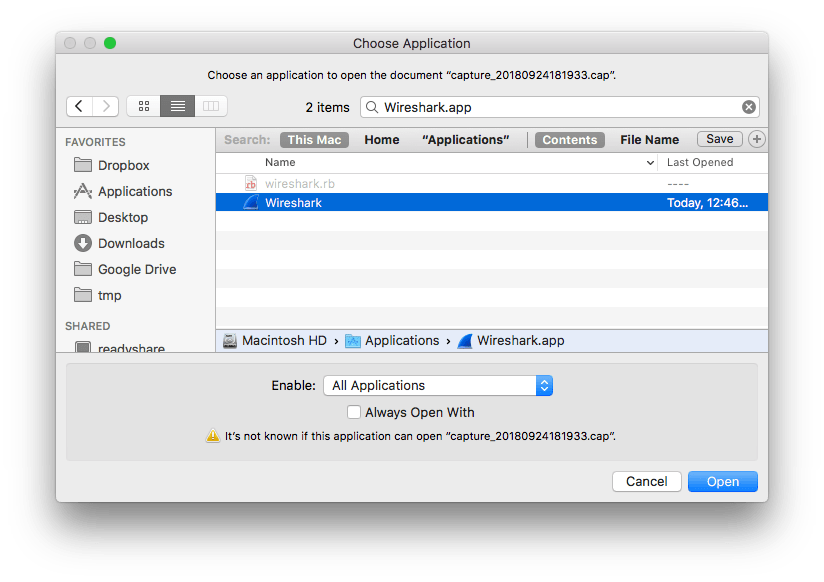Screen dimensions: 824x582
Task: Add search criteria with plus button
Action: pyautogui.click(x=757, y=140)
